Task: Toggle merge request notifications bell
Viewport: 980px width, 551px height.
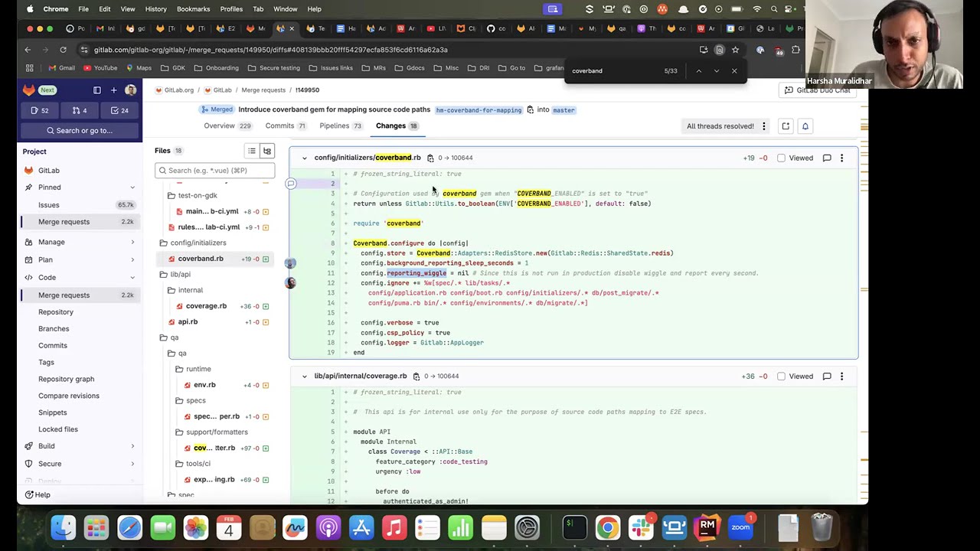Action: 805,126
